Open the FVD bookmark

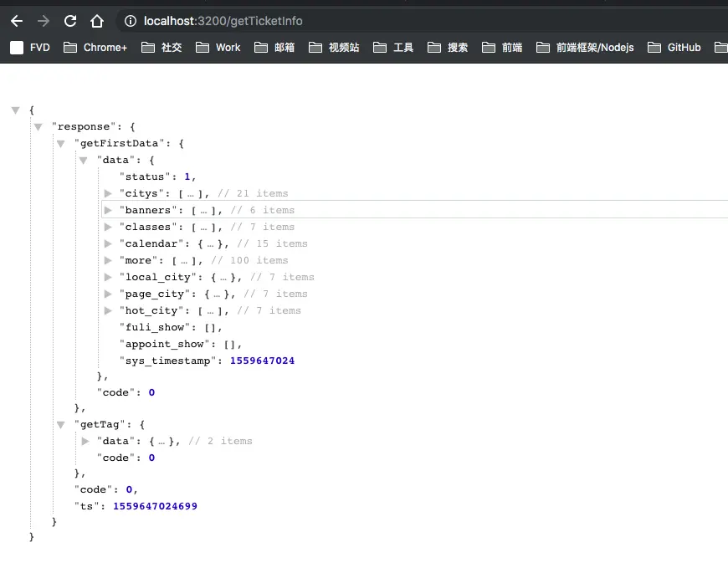coord(30,48)
